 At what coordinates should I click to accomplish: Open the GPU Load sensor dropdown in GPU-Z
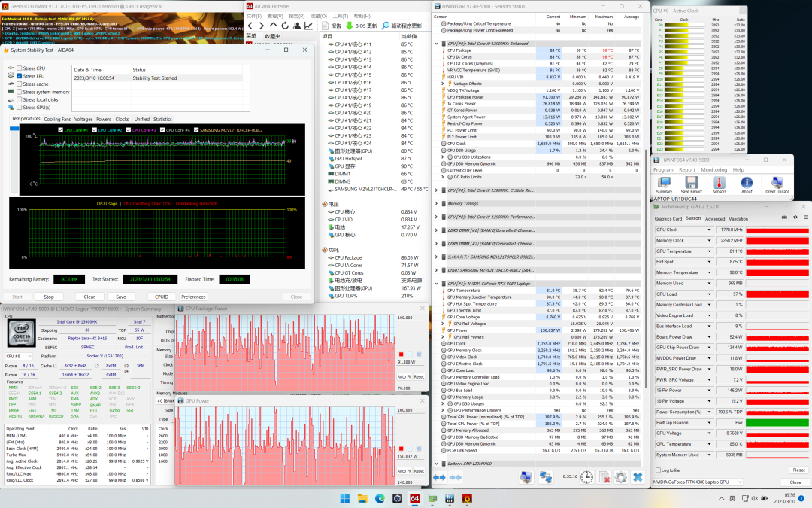(x=710, y=294)
